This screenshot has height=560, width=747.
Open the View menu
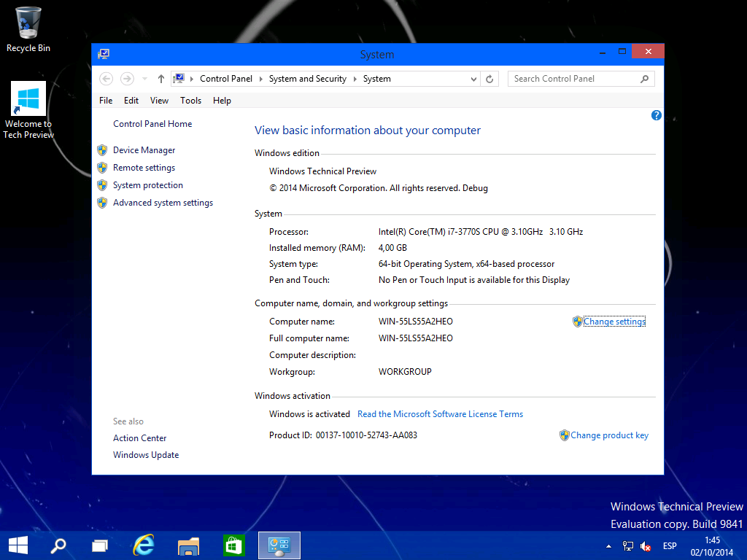pyautogui.click(x=158, y=100)
